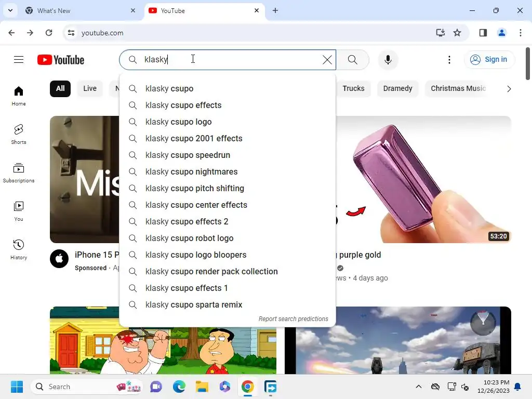Screen dimensions: 532x399
Task: Open the Windows Start menu
Action: tap(17, 387)
